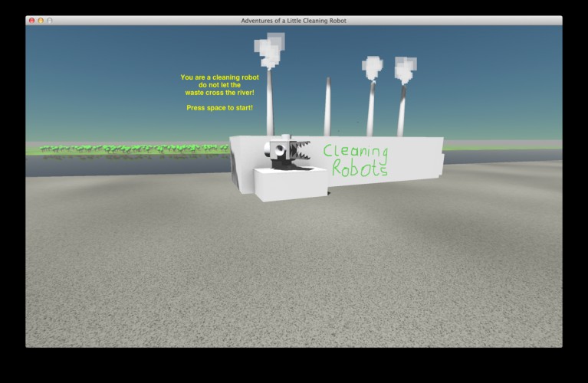Click the yellow minimize window button
Viewport: 588px width, 383px height.
pyautogui.click(x=41, y=21)
